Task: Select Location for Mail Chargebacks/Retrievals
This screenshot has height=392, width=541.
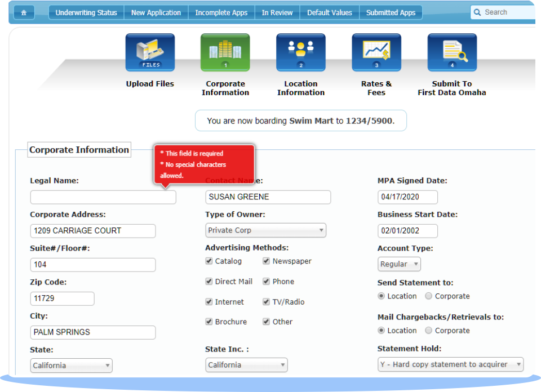Action: pyautogui.click(x=381, y=330)
